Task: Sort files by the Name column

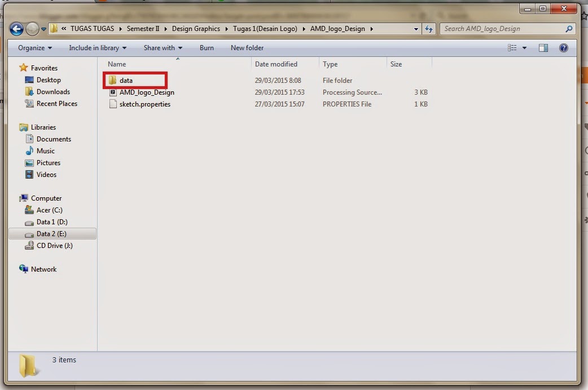Action: point(117,64)
